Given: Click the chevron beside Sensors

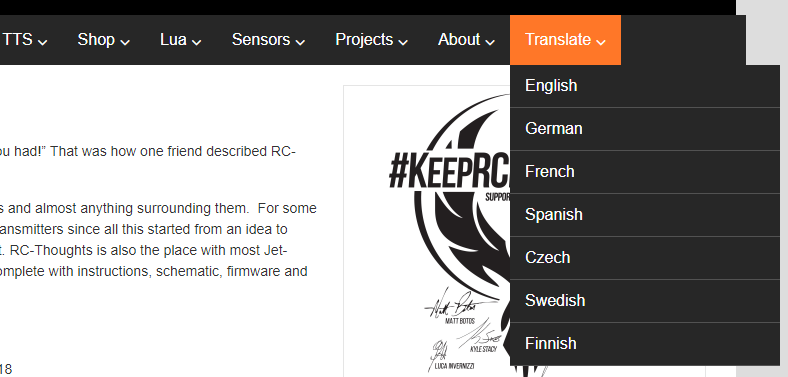Looking at the screenshot, I should [x=301, y=42].
